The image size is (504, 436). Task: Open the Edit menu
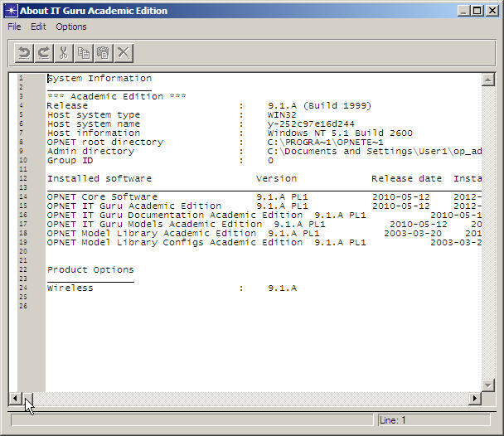(38, 27)
